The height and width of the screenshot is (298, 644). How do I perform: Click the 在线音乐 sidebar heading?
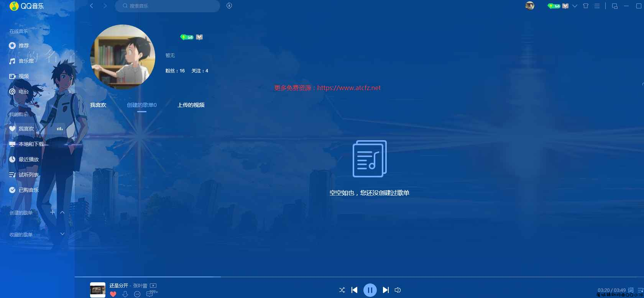click(18, 31)
